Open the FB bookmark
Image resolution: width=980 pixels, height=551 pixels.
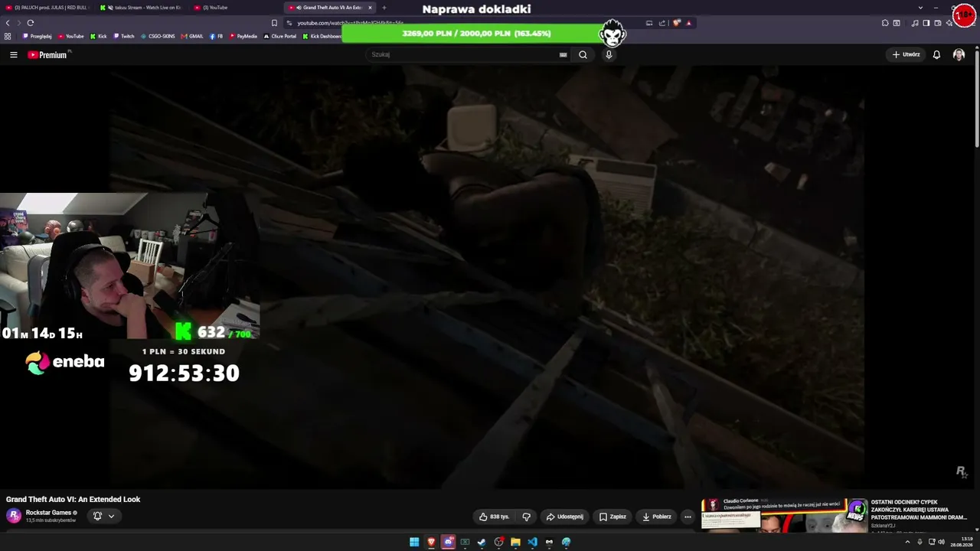click(217, 36)
